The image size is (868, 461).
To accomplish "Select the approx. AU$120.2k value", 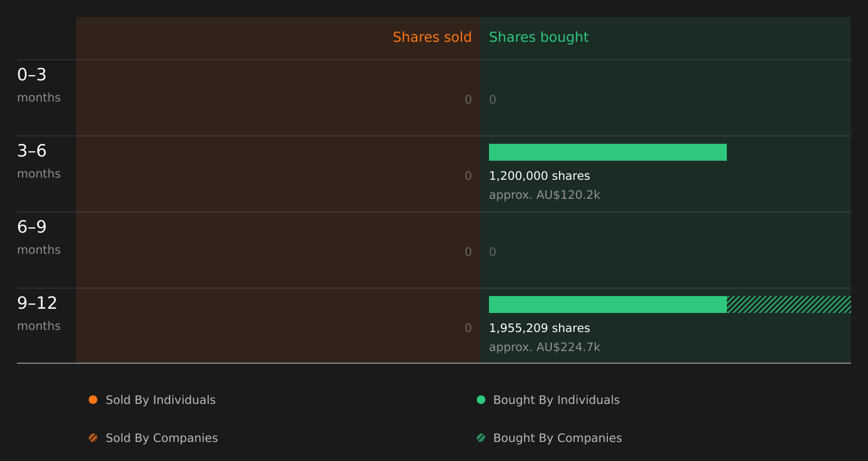I will [544, 195].
